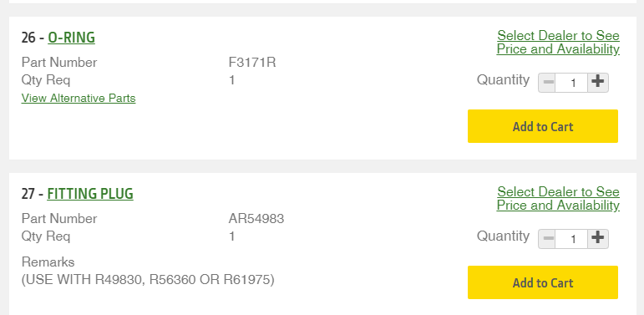This screenshot has height=315, width=644.
Task: View Alternative Parts for the O-RING
Action: (79, 98)
